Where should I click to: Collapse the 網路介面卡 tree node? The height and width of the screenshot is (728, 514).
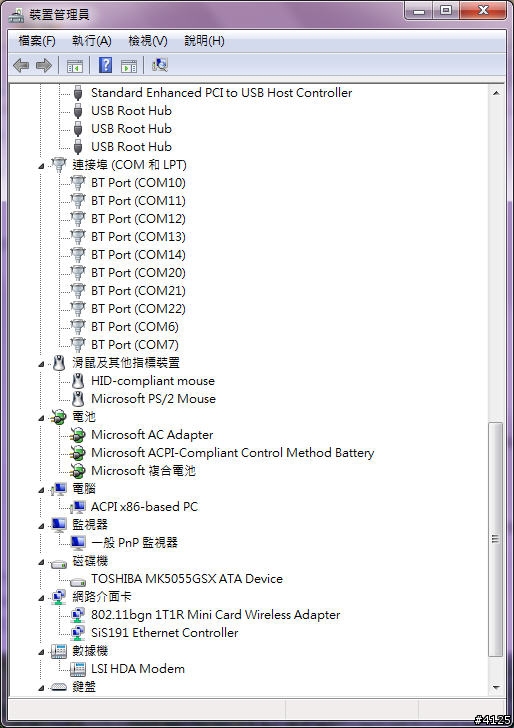[41, 598]
